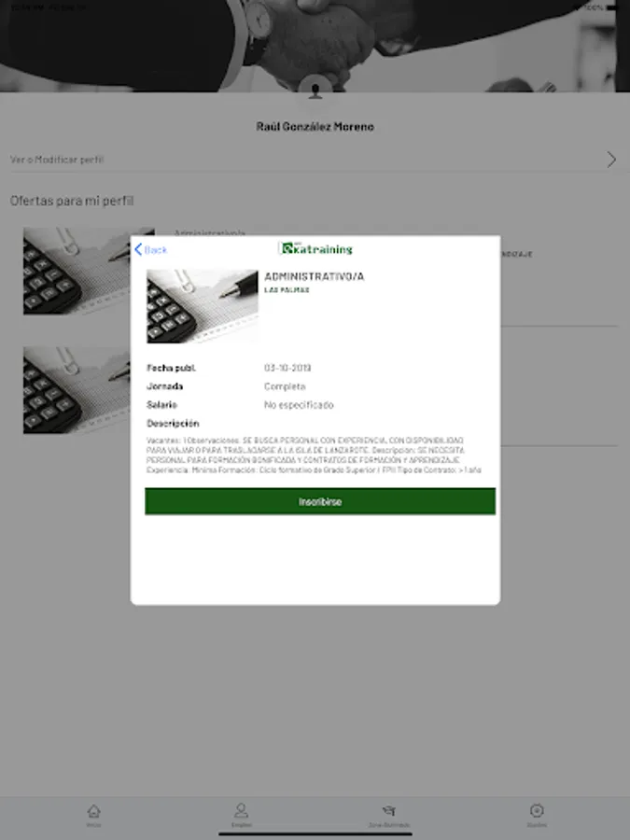Click the Raúl González Moreno name
The width and height of the screenshot is (630, 840).
click(315, 126)
